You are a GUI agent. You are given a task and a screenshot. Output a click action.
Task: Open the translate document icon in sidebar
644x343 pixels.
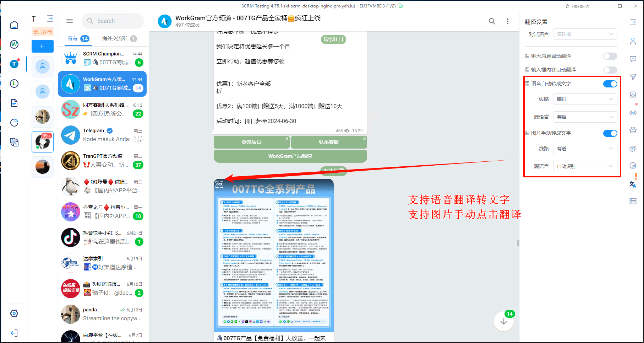[x=14, y=142]
